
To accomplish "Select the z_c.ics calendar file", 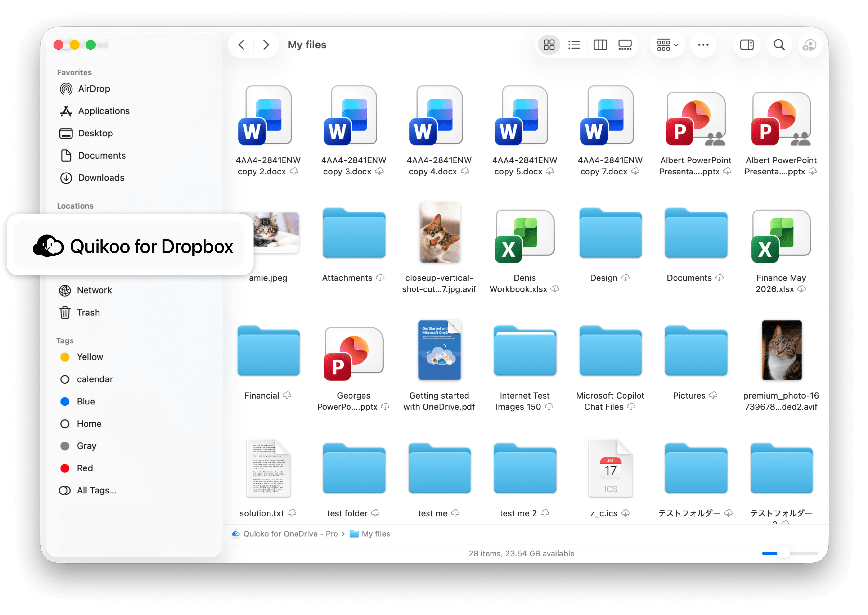I will pos(611,469).
